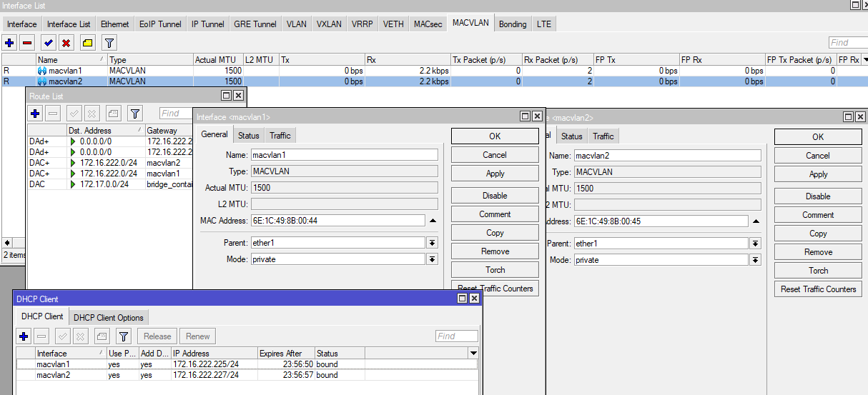
Task: Click remove icon in DHCP Client toolbar
Action: click(42, 336)
